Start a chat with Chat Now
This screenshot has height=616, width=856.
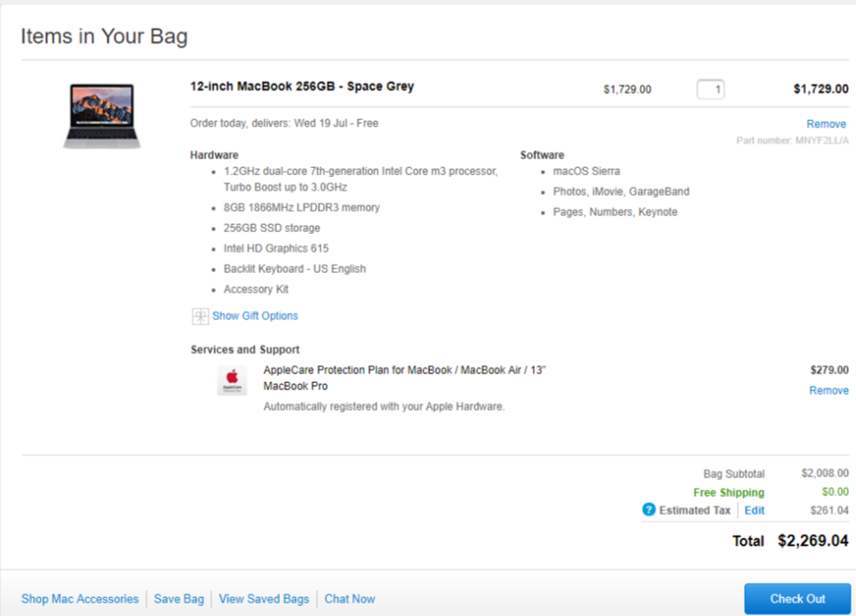tap(349, 599)
